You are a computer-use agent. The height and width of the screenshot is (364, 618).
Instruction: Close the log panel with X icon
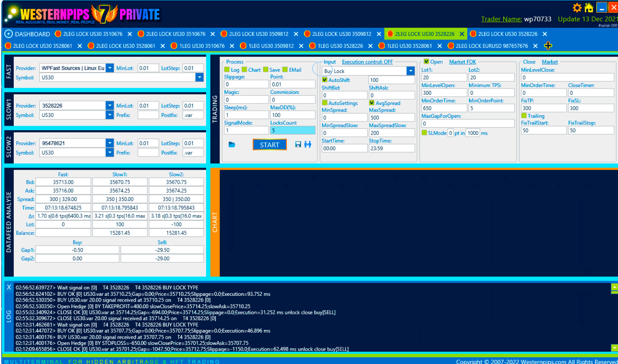click(x=9, y=287)
